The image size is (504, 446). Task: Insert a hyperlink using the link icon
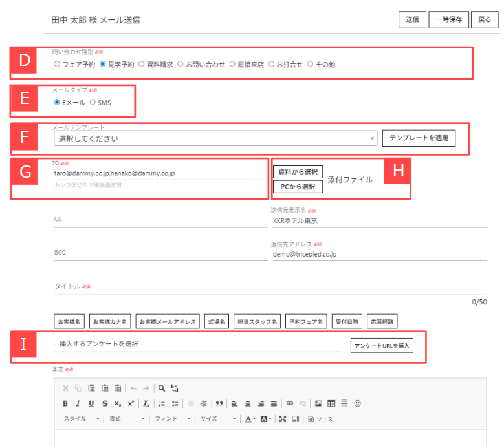point(290,403)
